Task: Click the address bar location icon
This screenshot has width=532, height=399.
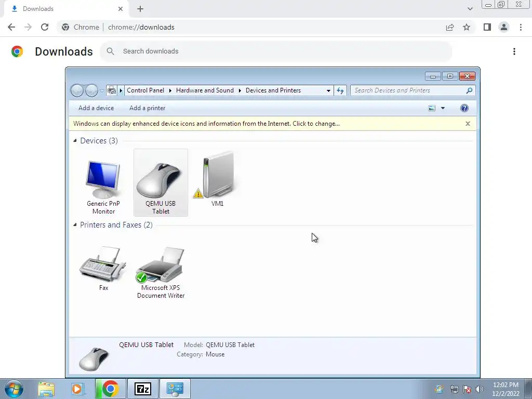Action: point(111,90)
